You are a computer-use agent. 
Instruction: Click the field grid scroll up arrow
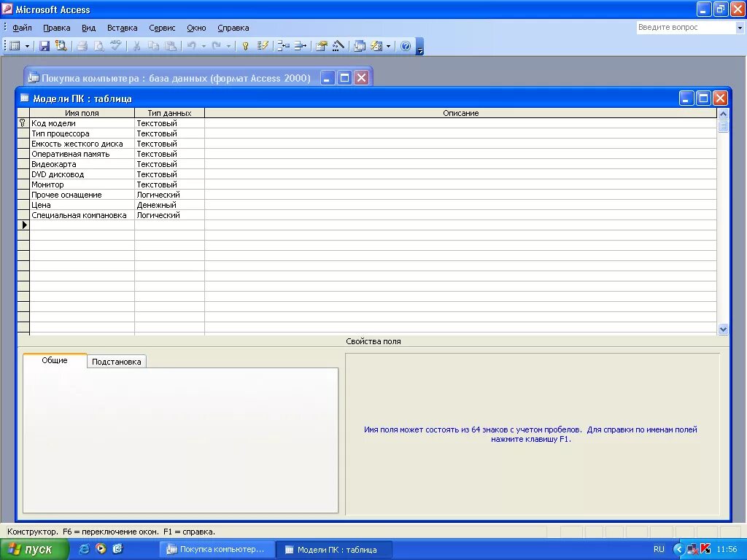tap(723, 114)
